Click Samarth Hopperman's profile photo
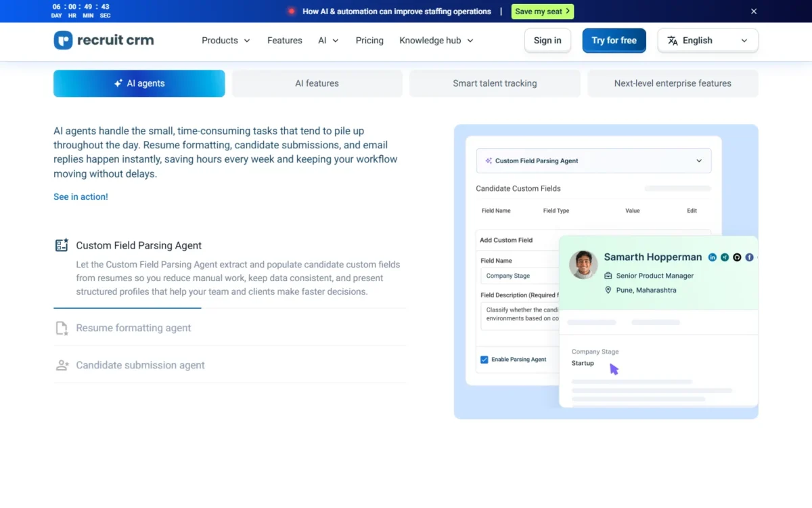This screenshot has width=812, height=508. click(583, 265)
